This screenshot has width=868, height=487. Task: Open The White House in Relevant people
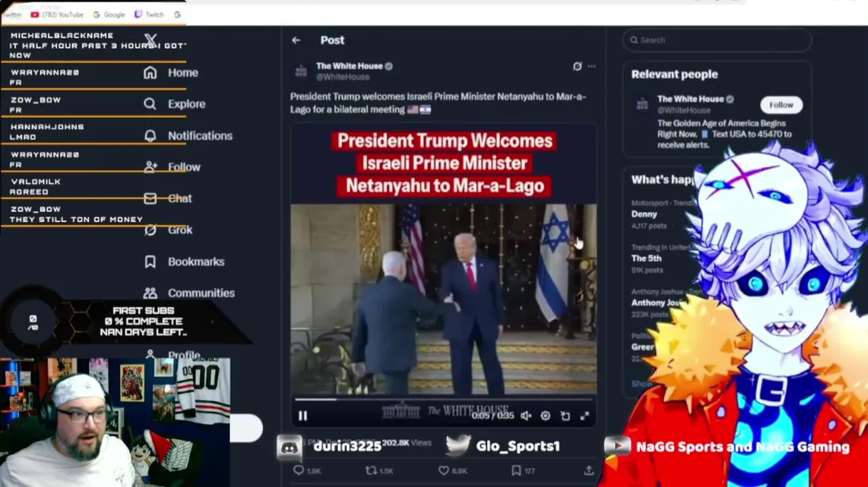pos(690,99)
